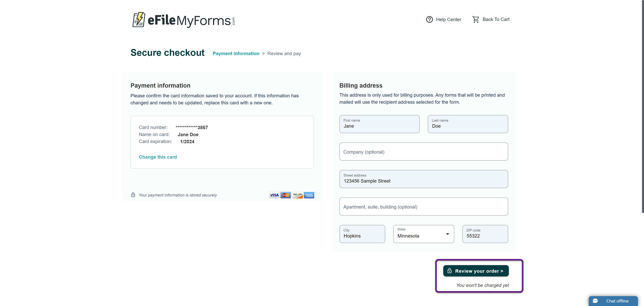644x306 pixels.
Task: Go to the Review and pay step
Action: click(x=284, y=54)
